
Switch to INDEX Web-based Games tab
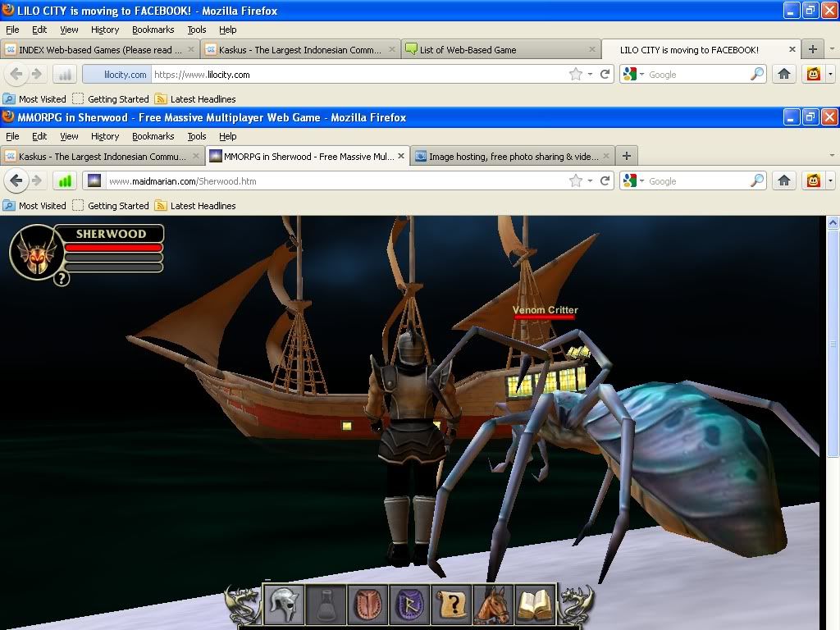[99, 50]
